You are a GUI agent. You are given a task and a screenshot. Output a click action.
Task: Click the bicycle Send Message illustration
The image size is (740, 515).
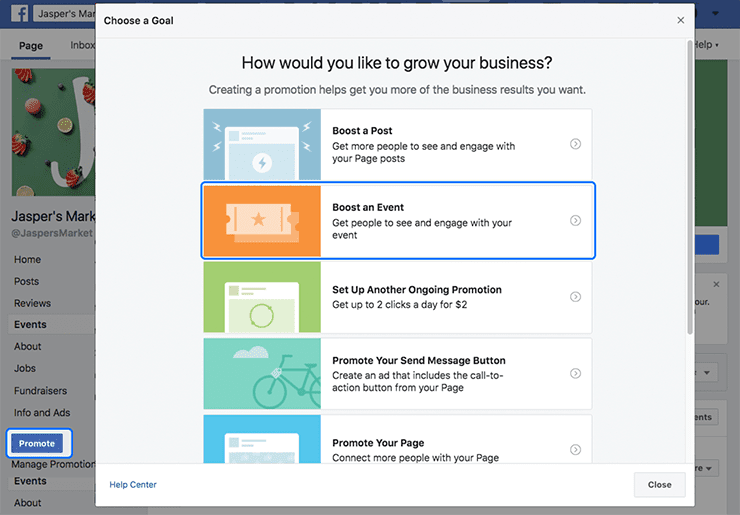[x=262, y=373]
